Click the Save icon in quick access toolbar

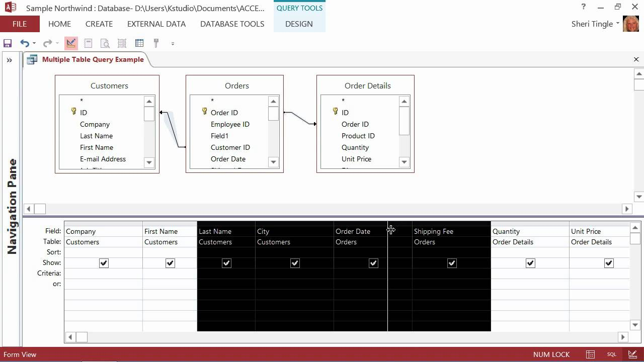tap(8, 43)
